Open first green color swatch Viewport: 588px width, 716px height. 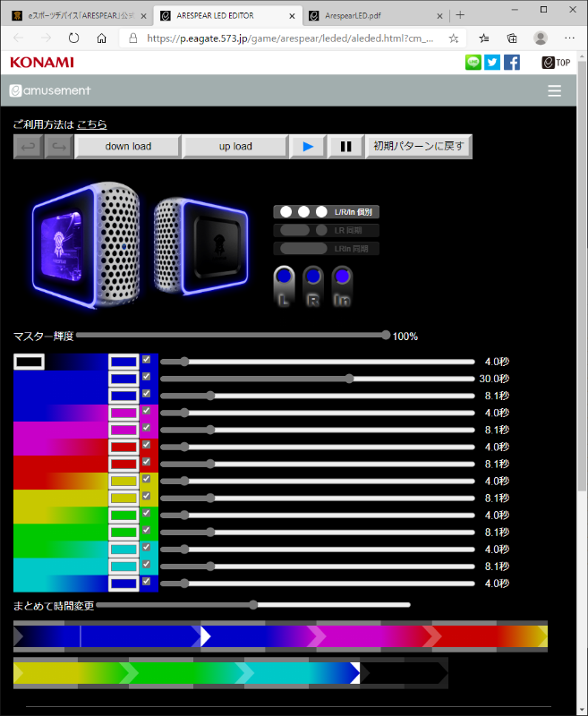click(x=124, y=516)
